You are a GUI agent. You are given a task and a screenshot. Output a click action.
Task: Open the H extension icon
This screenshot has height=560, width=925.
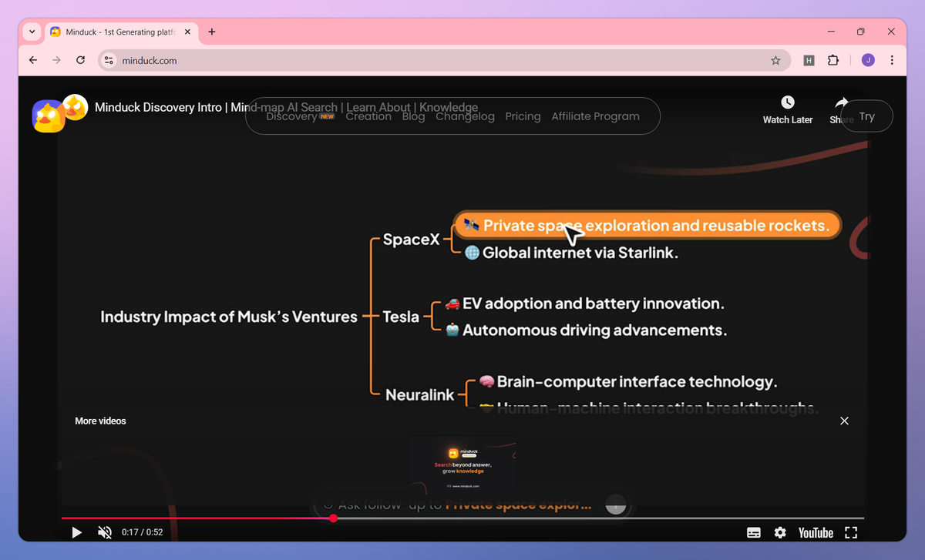pos(809,60)
